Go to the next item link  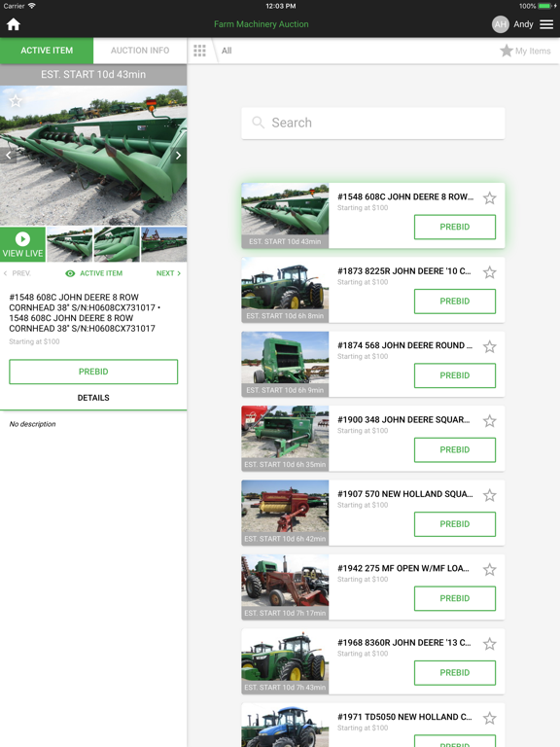coord(168,273)
